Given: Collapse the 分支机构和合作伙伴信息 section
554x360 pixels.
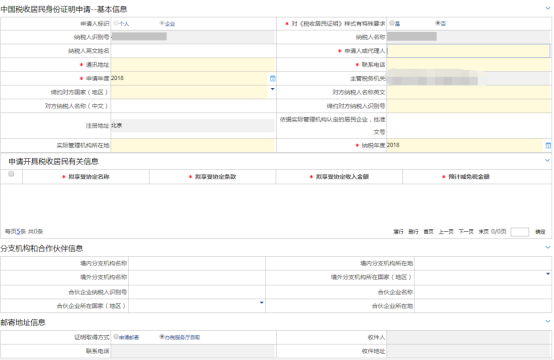Looking at the screenshot, I should (548, 247).
